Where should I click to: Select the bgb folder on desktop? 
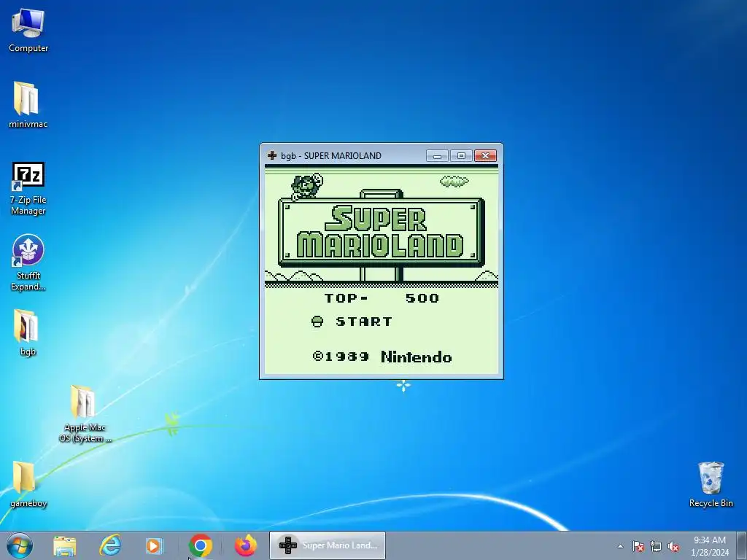pyautogui.click(x=28, y=332)
